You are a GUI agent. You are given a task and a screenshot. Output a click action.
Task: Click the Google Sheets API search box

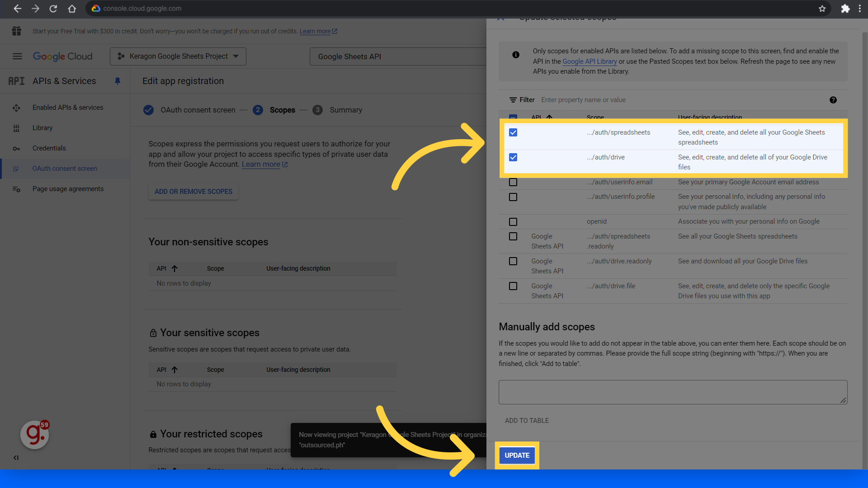[398, 56]
